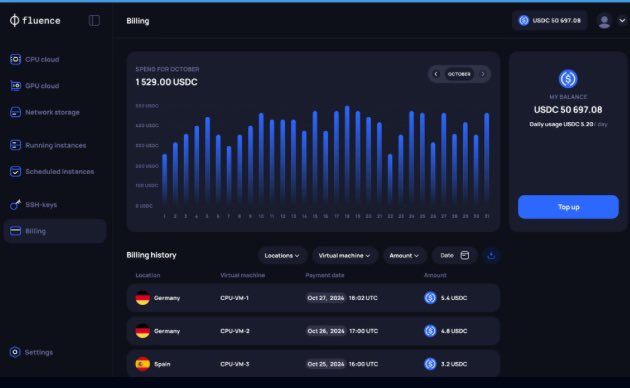This screenshot has width=630, height=388.
Task: Click the Virtual machine column header
Action: [x=243, y=275]
